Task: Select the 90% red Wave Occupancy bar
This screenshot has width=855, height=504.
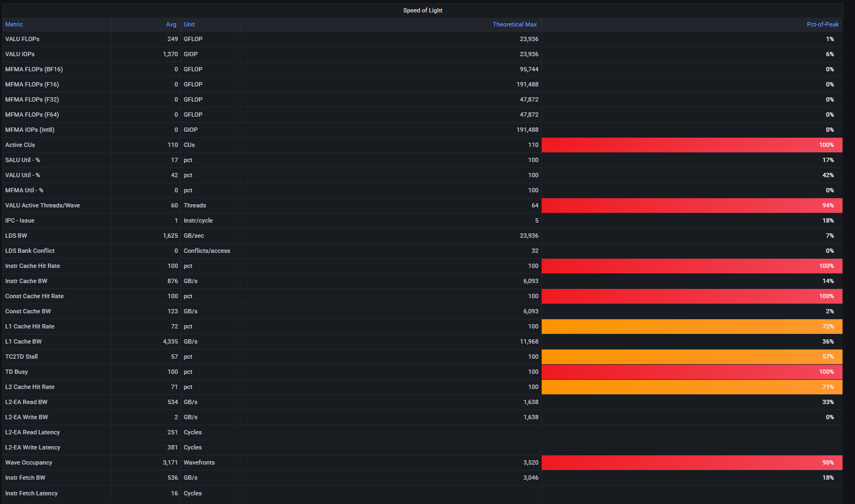Action: pos(692,462)
